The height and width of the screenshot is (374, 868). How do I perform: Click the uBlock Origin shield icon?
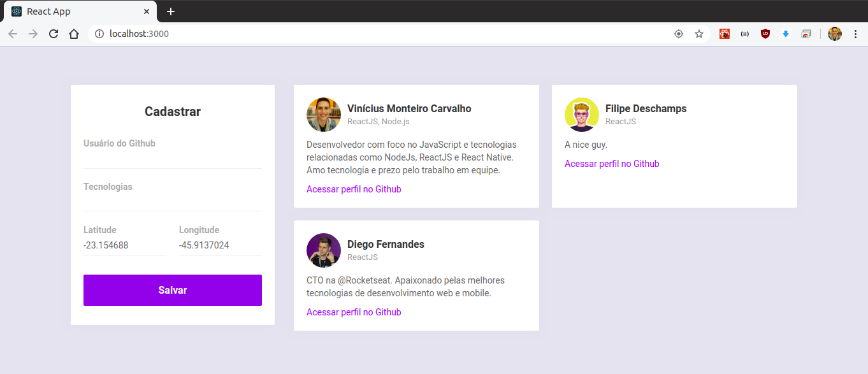coord(765,33)
